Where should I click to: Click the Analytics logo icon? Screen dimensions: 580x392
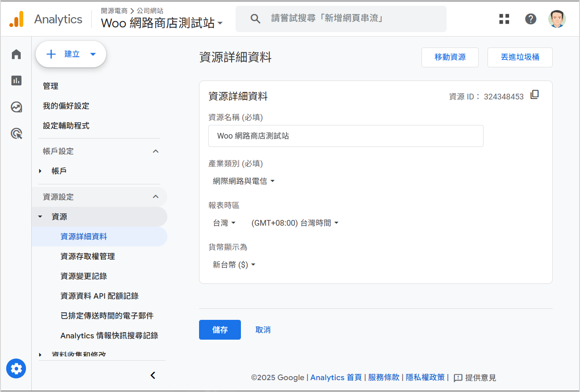click(x=17, y=19)
